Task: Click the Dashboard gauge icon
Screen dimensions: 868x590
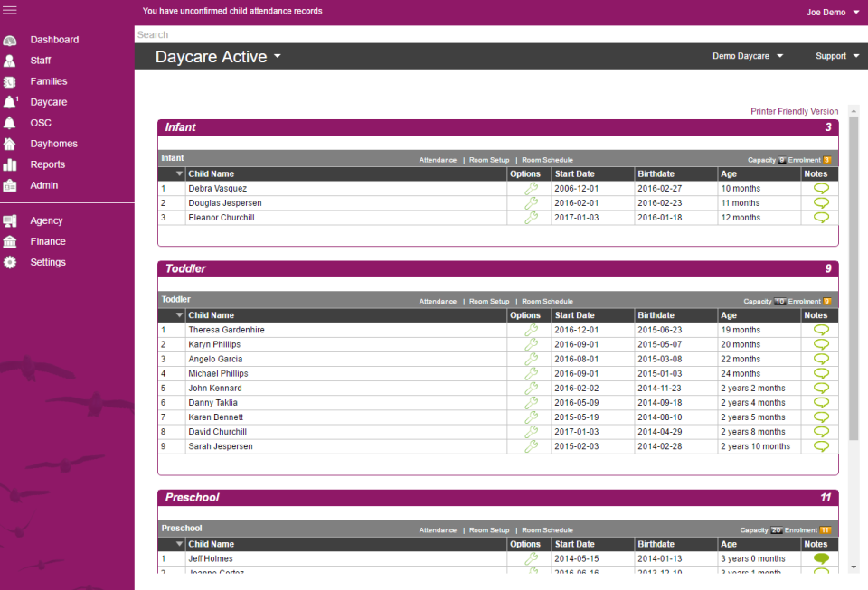Action: click(9, 41)
